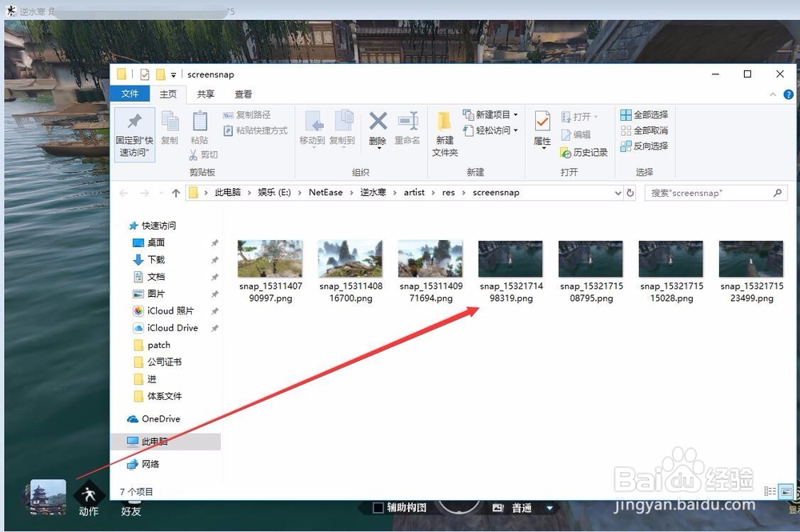Open the game's 普通 mode dropdown

(550, 508)
